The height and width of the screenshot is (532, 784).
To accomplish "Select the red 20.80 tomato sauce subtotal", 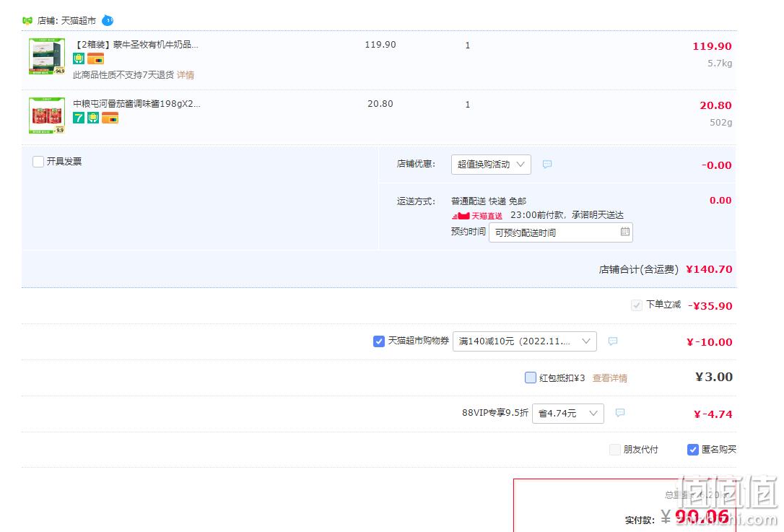I will click(x=715, y=105).
